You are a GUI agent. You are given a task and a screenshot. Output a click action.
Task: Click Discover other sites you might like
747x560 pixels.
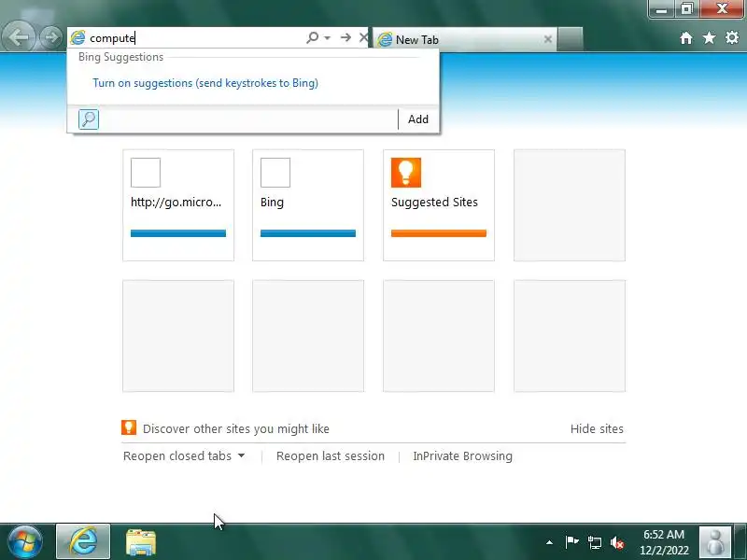click(x=236, y=429)
